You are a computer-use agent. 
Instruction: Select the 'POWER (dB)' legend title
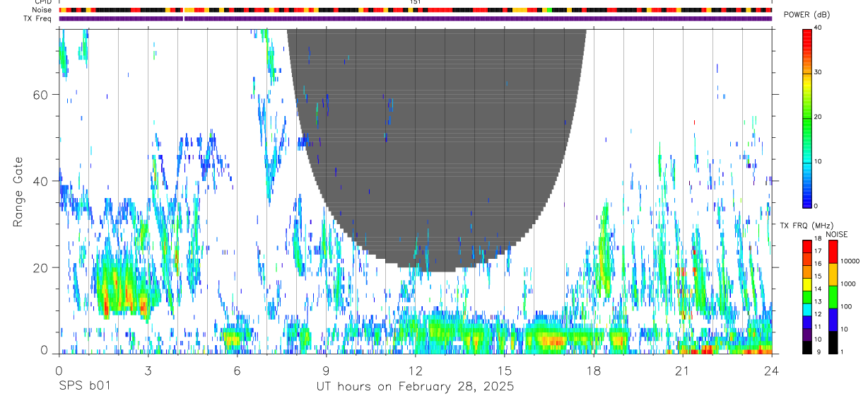click(807, 15)
